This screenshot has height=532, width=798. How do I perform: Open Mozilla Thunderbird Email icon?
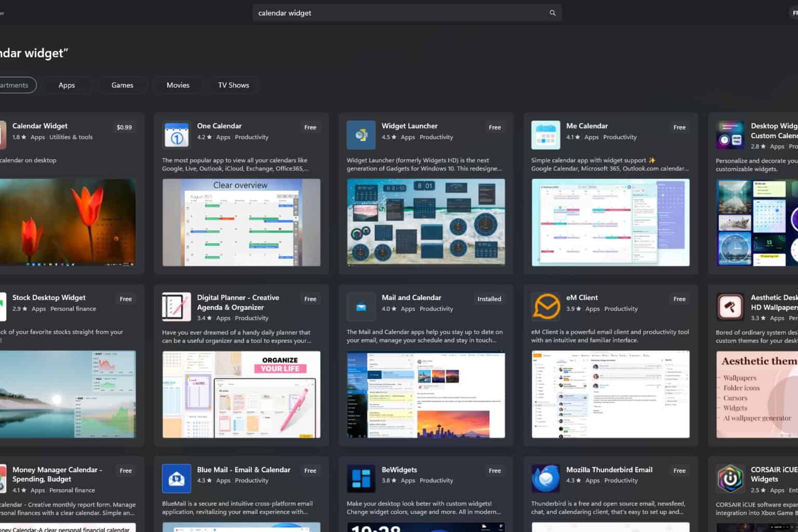(546, 478)
